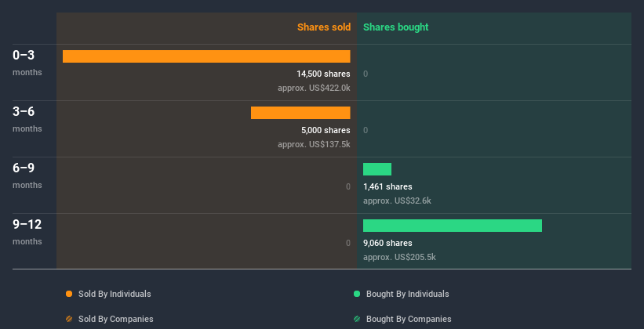644x329 pixels.
Task: Click the striped Bought By Companies legend icon
Action: [357, 319]
